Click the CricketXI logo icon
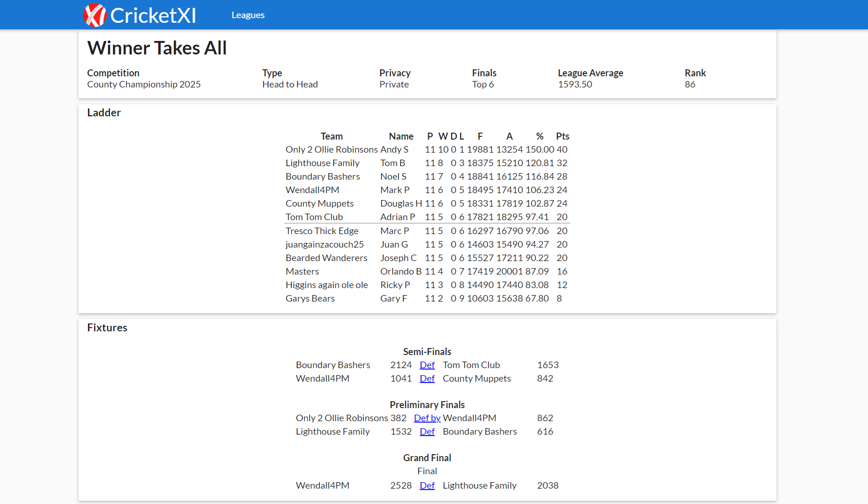The image size is (868, 504). click(x=95, y=15)
